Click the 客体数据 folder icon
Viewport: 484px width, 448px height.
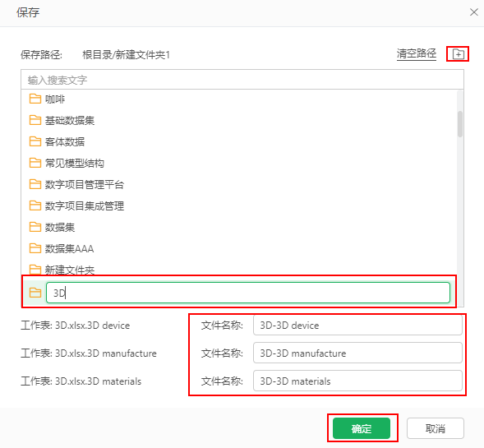pos(35,141)
